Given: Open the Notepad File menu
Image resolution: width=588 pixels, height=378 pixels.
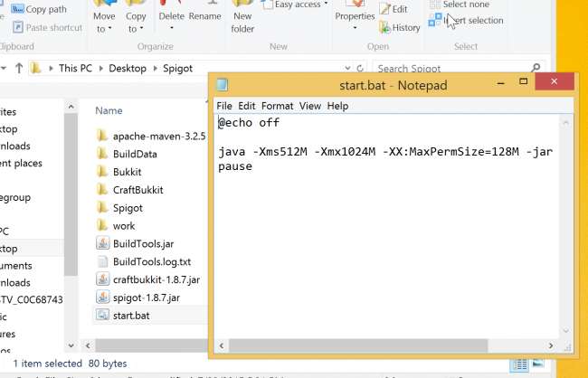Looking at the screenshot, I should (224, 106).
